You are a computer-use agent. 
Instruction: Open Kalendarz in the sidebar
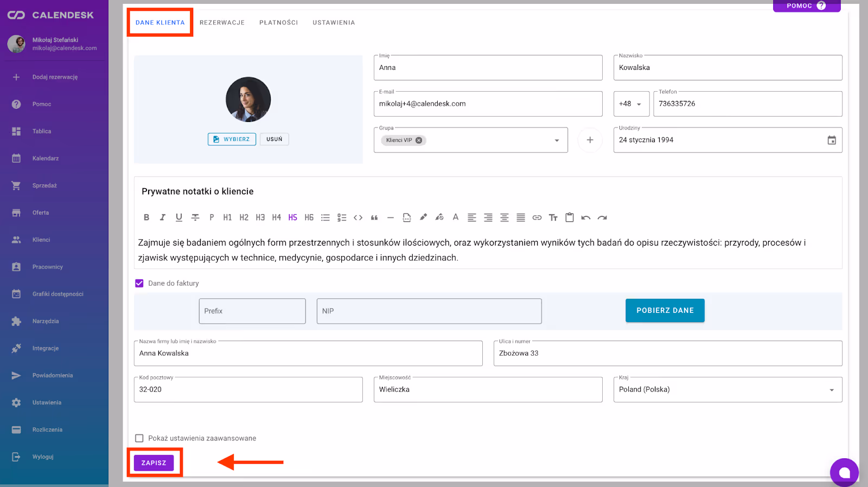pos(54,158)
